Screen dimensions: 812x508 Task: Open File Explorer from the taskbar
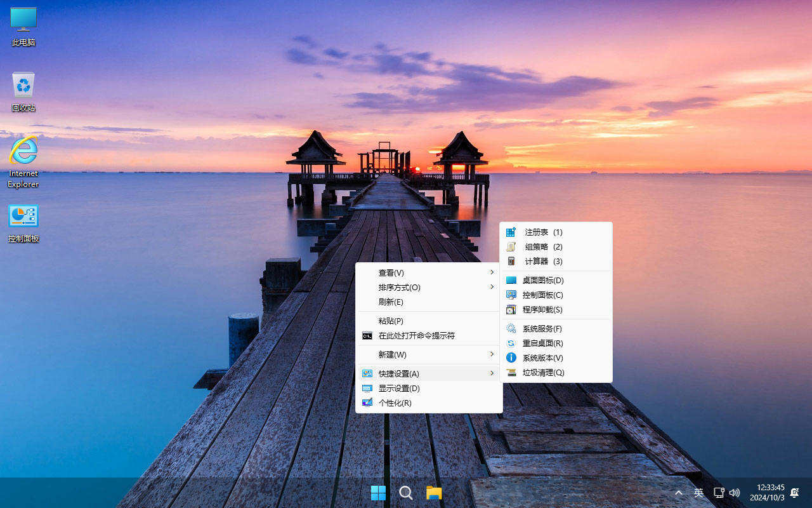pyautogui.click(x=434, y=493)
